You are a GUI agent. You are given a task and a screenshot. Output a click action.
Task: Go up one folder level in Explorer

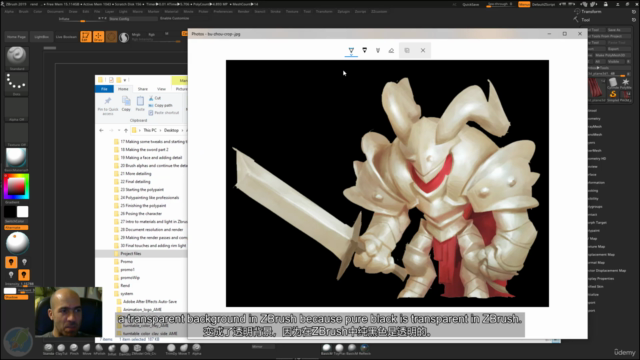(126, 130)
